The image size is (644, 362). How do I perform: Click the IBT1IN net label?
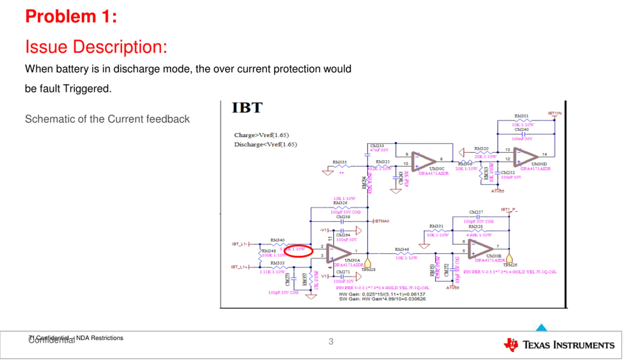click(x=554, y=113)
